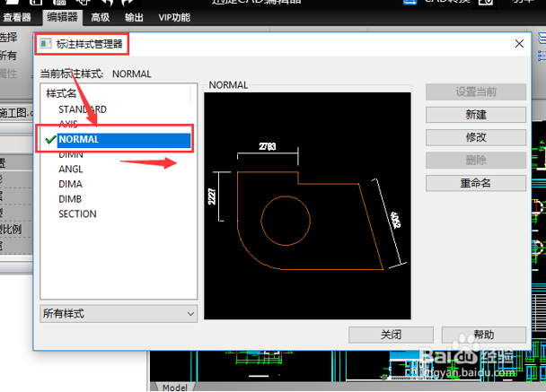Image resolution: width=546 pixels, height=392 pixels.
Task: Select the DIMN style
Action: click(x=71, y=155)
